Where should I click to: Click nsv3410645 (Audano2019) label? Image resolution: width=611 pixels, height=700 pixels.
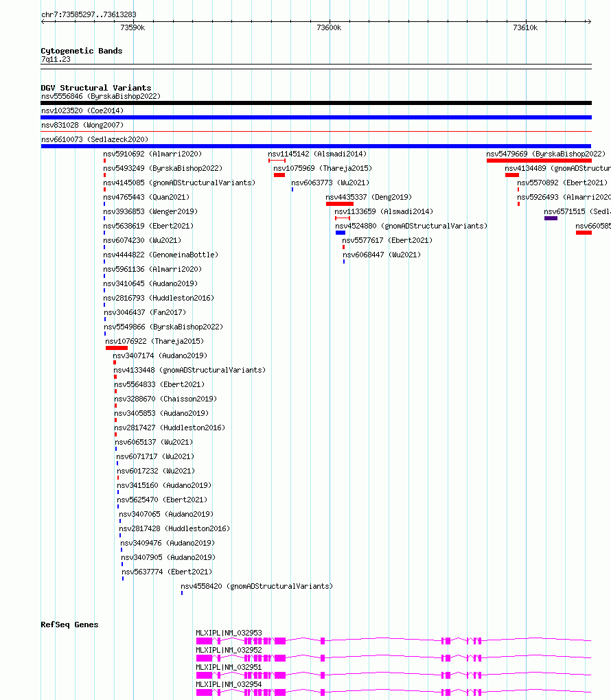click(x=150, y=283)
